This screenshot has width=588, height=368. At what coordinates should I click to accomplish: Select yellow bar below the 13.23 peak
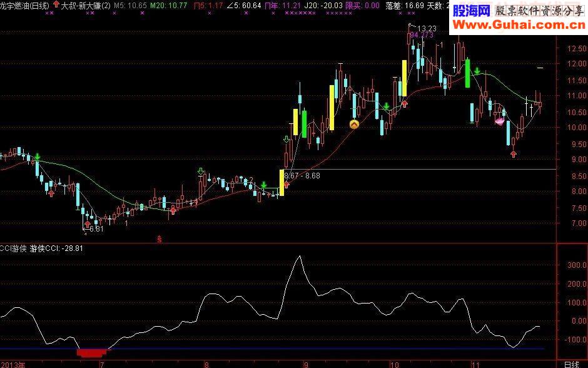point(405,78)
